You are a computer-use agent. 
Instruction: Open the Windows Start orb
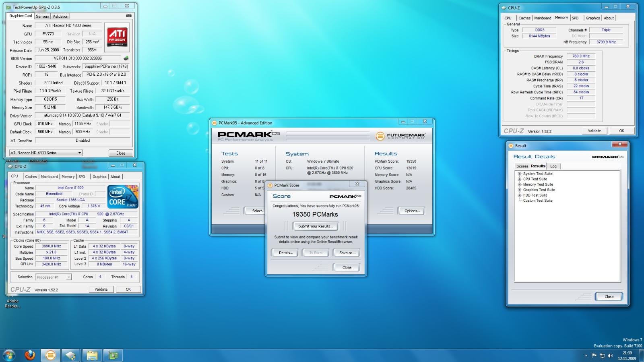[9, 356]
